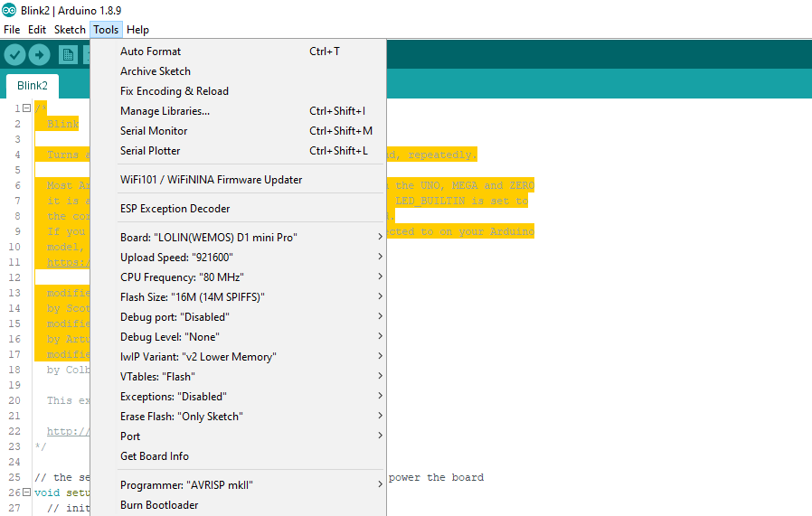Click the 'the UNO, MEGA and ZERO' text on line 6
The height and width of the screenshot is (516, 812).
(x=465, y=185)
